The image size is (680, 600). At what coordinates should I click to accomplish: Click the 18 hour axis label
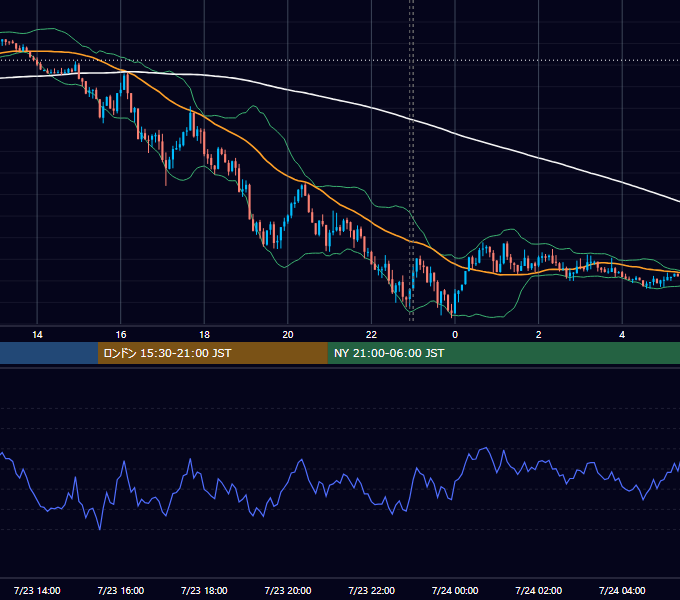coord(204,335)
